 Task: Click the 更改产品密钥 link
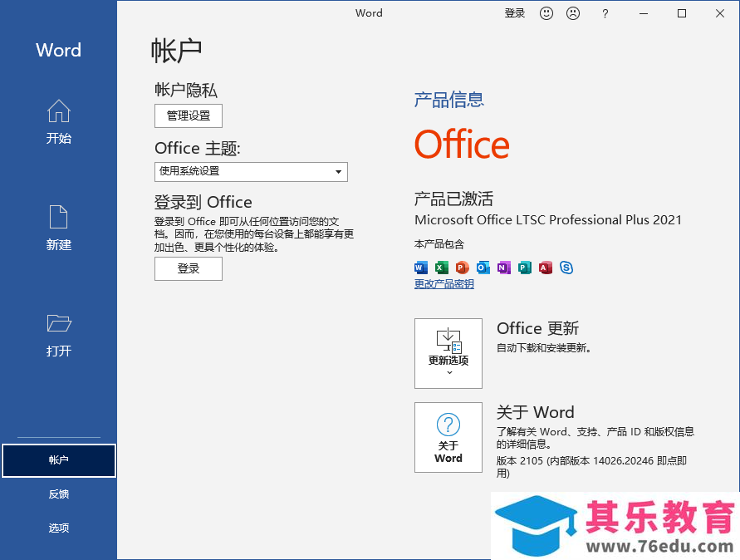[444, 284]
